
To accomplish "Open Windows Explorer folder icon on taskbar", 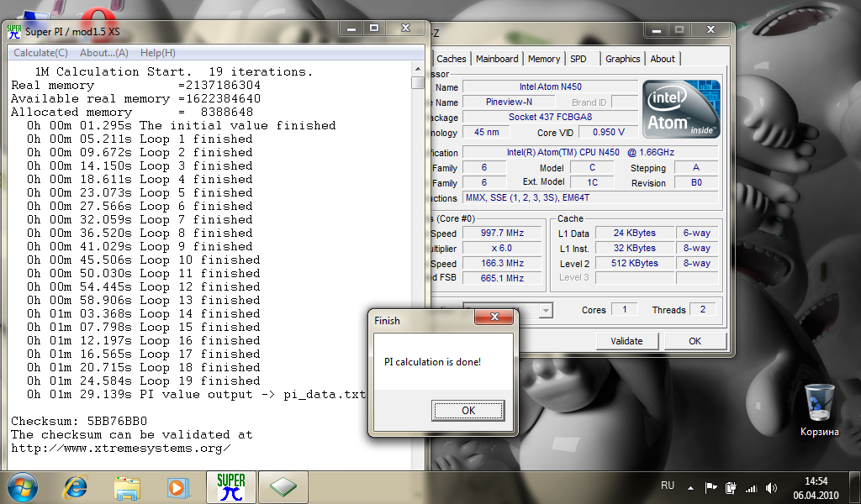I will (127, 487).
